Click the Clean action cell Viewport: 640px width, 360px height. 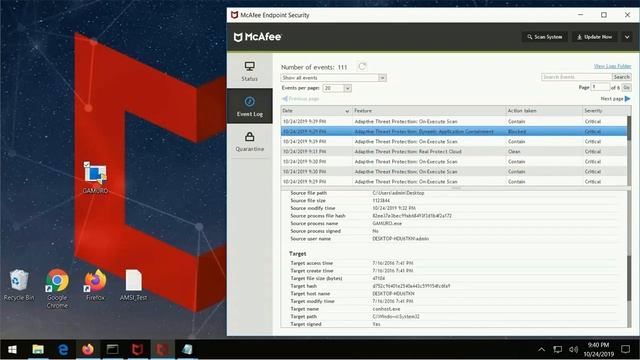514,151
